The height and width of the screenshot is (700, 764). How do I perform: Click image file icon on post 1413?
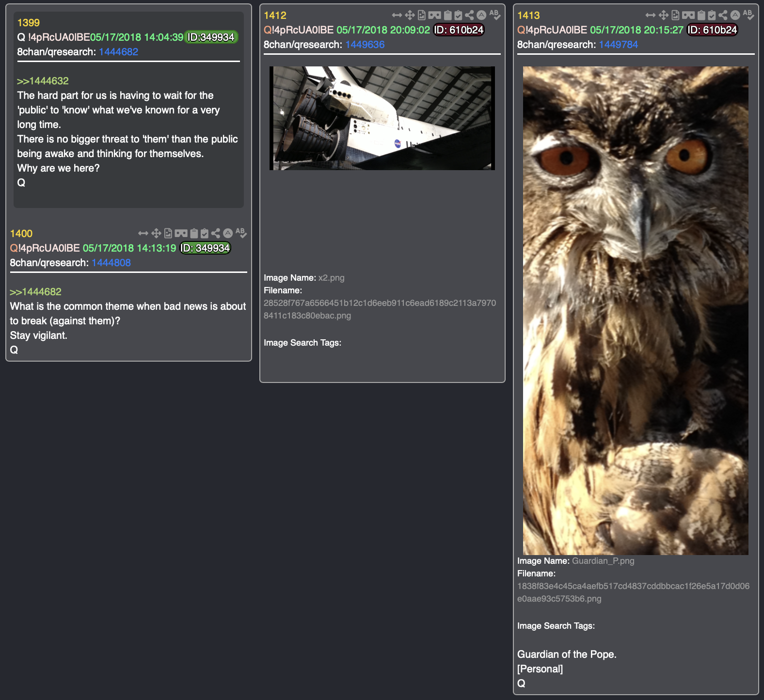click(675, 15)
